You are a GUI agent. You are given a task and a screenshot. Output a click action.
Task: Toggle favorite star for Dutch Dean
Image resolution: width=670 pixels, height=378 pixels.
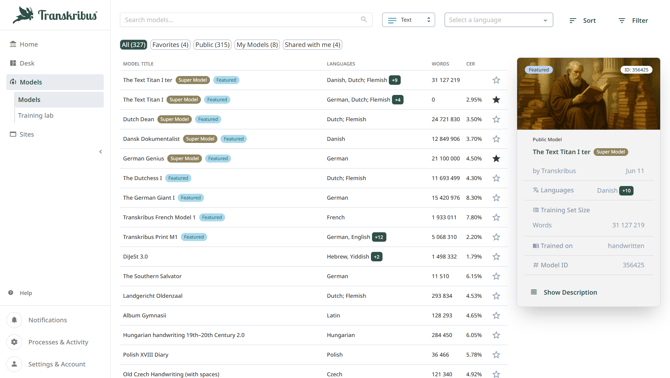click(496, 120)
